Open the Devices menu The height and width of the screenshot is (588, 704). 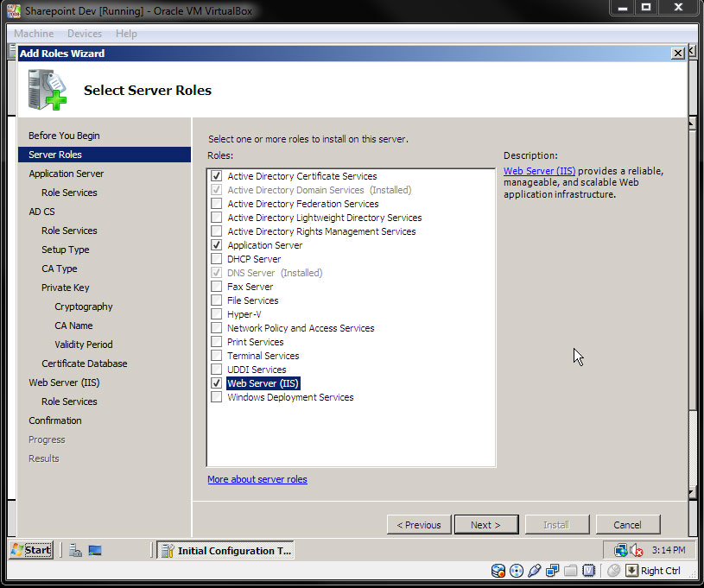pos(85,34)
